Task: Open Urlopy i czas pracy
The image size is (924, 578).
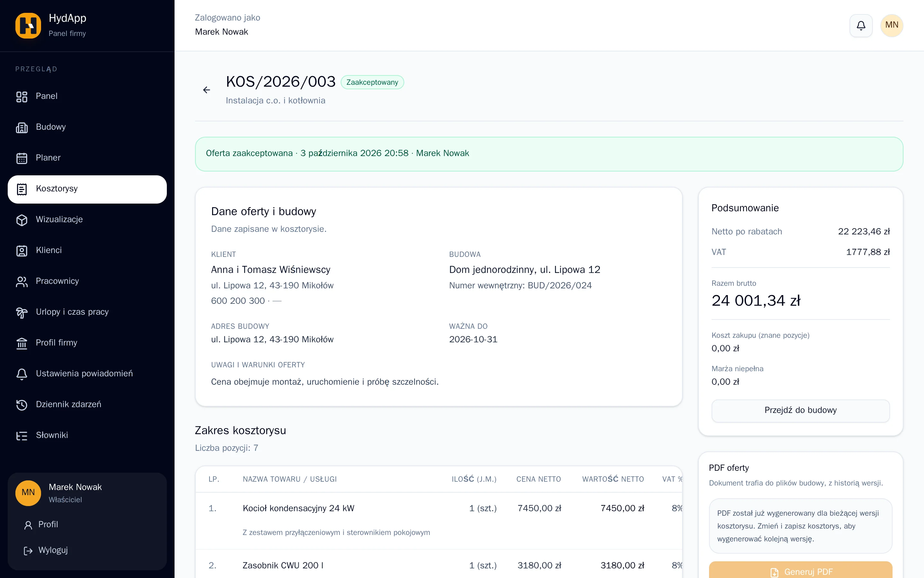Action: (x=87, y=313)
